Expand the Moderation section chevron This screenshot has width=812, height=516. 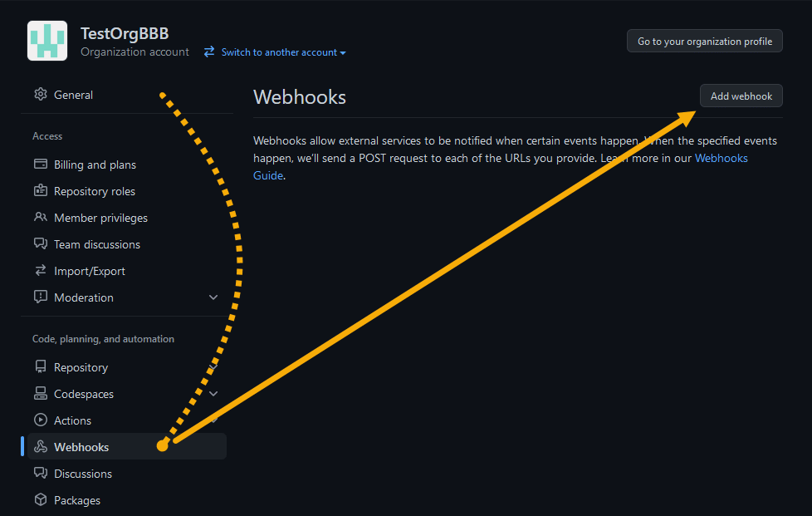[213, 297]
